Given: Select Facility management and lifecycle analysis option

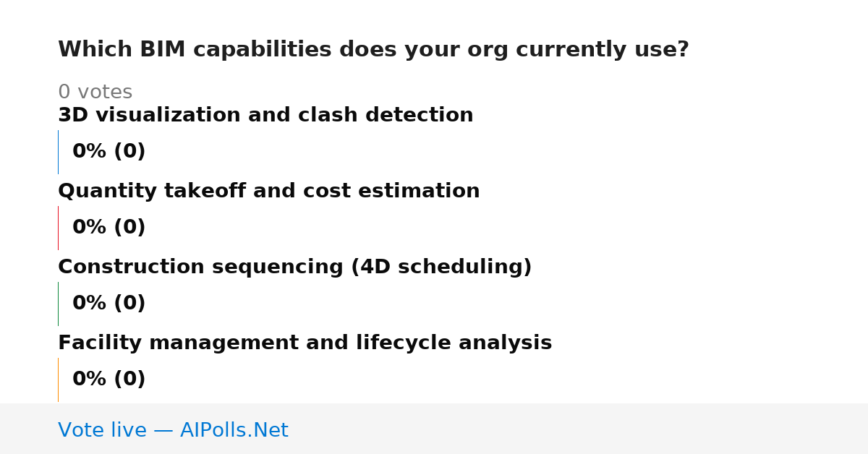Looking at the screenshot, I should point(305,343).
